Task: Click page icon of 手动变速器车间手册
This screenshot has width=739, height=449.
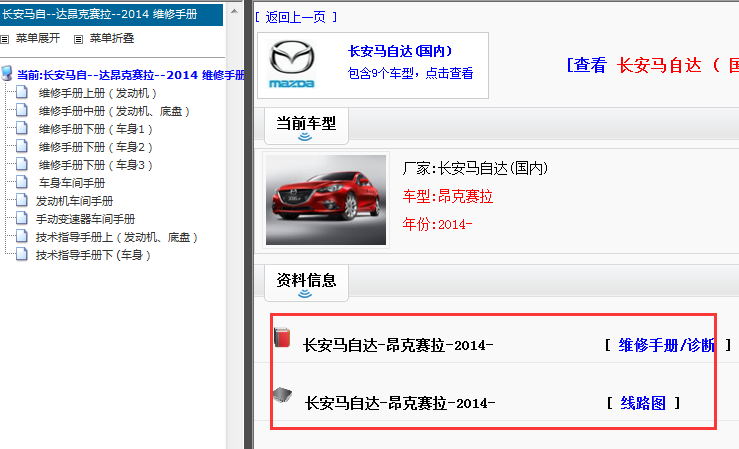Action: pyautogui.click(x=22, y=218)
